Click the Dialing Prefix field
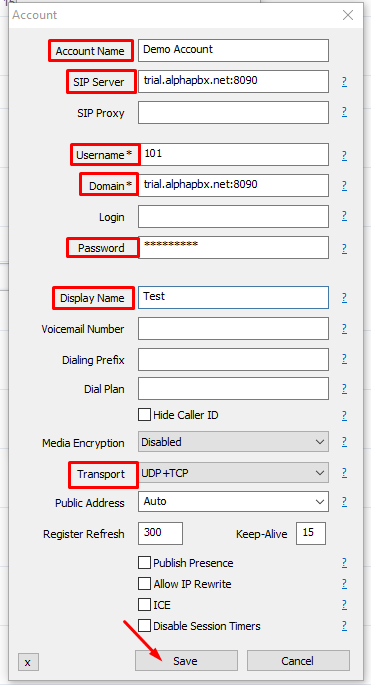This screenshot has width=371, height=685. (x=233, y=360)
